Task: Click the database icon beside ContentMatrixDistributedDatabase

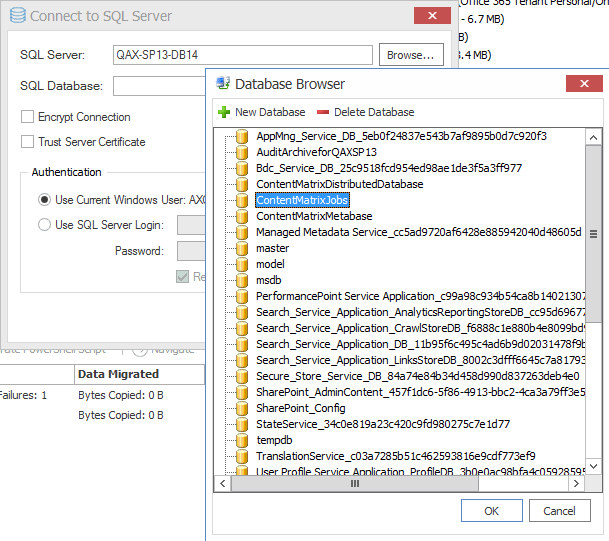Action: pyautogui.click(x=242, y=184)
